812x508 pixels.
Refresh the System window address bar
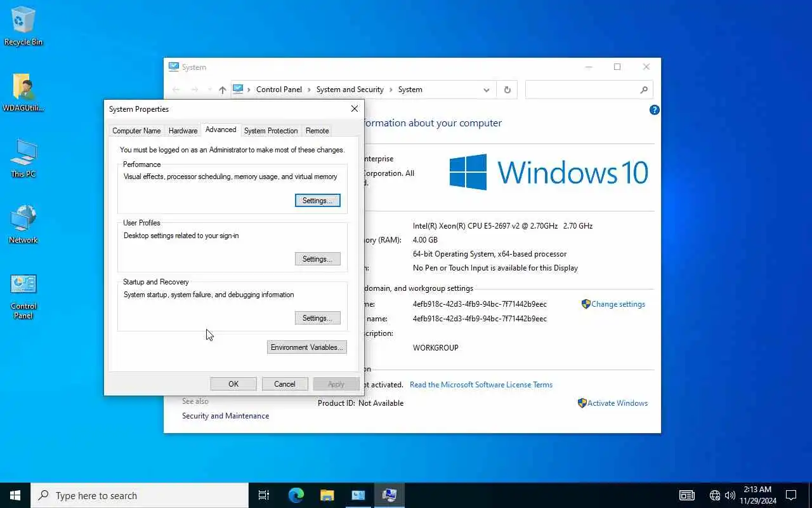click(x=507, y=90)
